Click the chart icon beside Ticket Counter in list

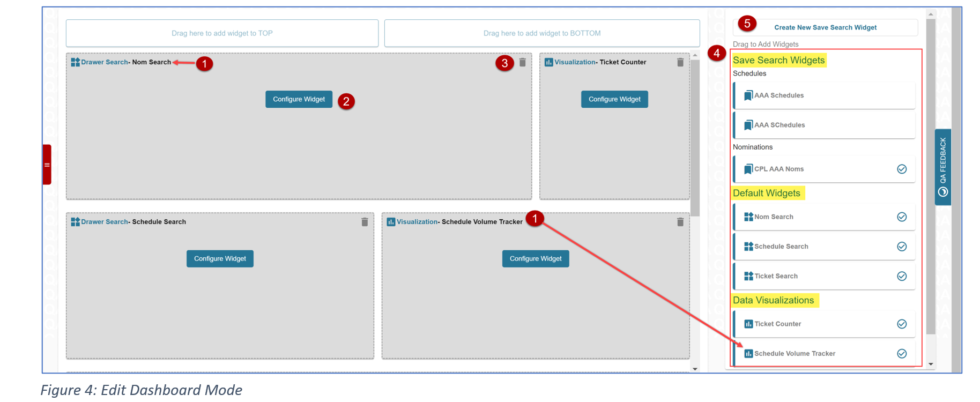tap(748, 324)
